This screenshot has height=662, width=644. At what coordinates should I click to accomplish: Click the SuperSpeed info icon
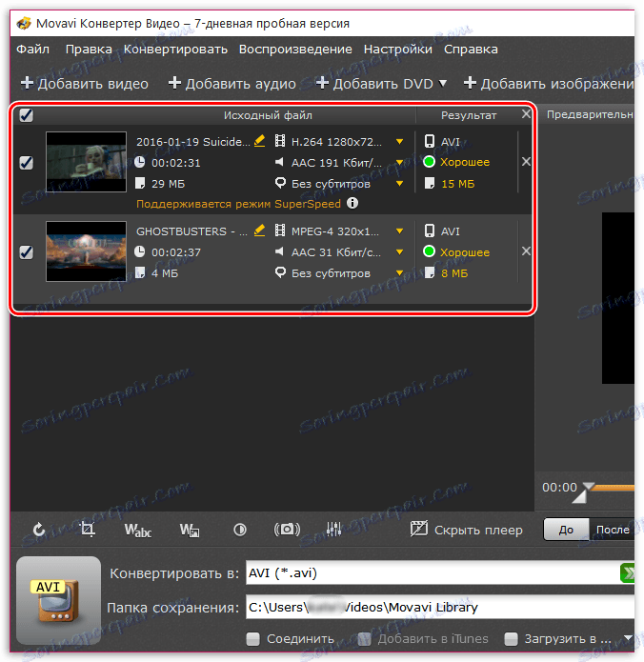tap(352, 203)
